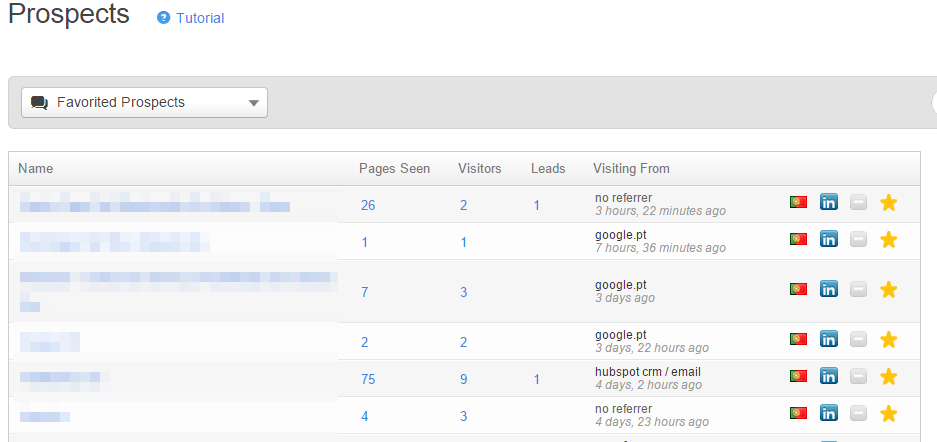Viewport: 937px width, 442px height.
Task: Sort table by Visitors column header
Action: click(x=479, y=169)
